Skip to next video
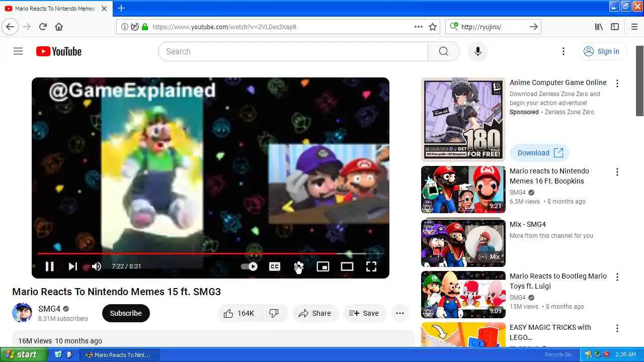644x362 pixels. click(x=73, y=266)
